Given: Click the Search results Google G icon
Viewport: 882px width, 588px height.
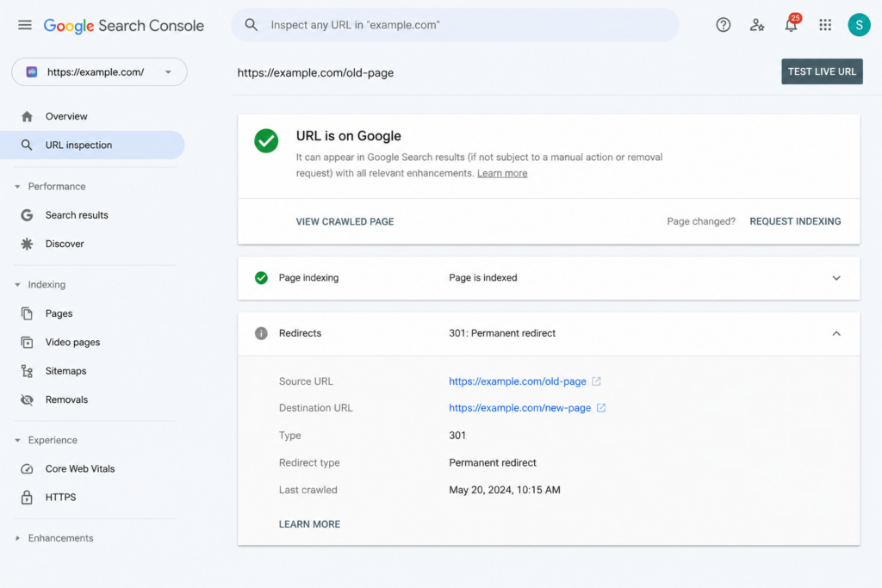Looking at the screenshot, I should point(27,215).
